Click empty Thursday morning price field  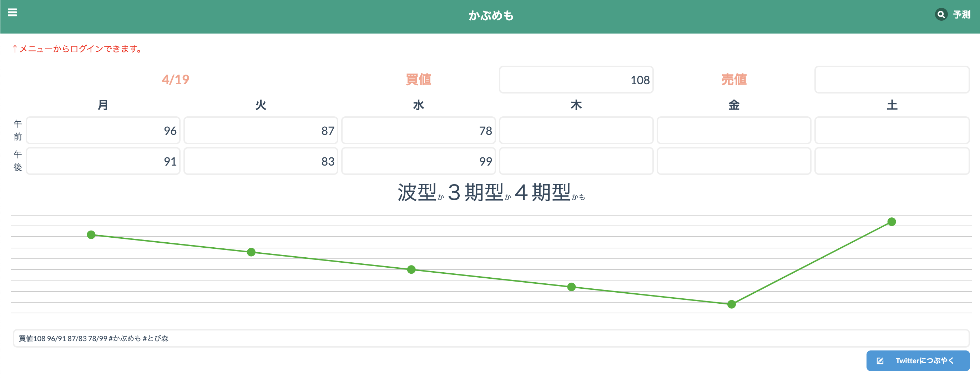click(576, 131)
